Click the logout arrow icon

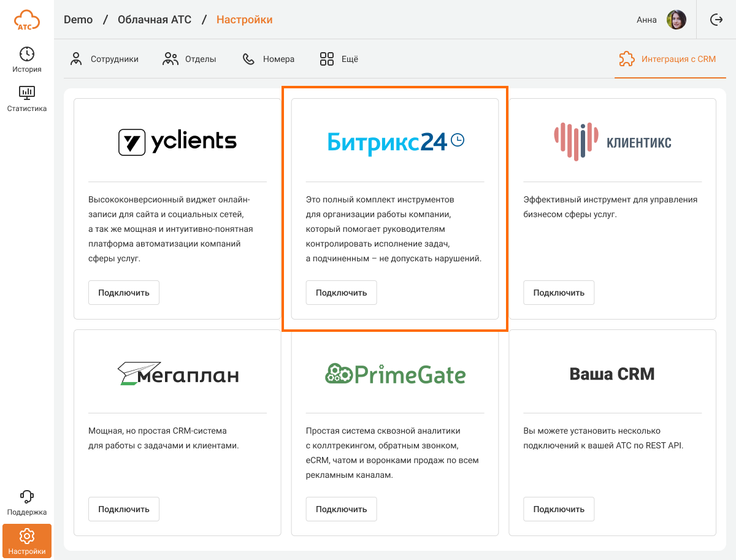point(716,20)
